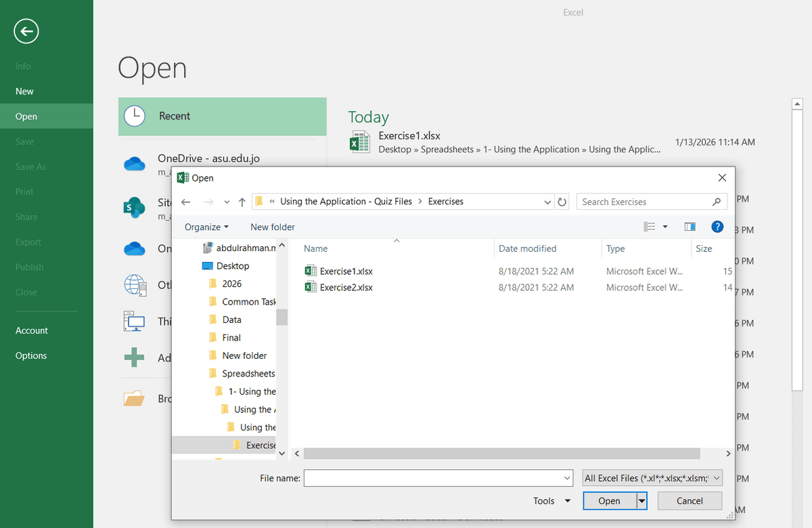The image size is (812, 528).
Task: Click the Recent tab in the Open page
Action: coord(222,116)
